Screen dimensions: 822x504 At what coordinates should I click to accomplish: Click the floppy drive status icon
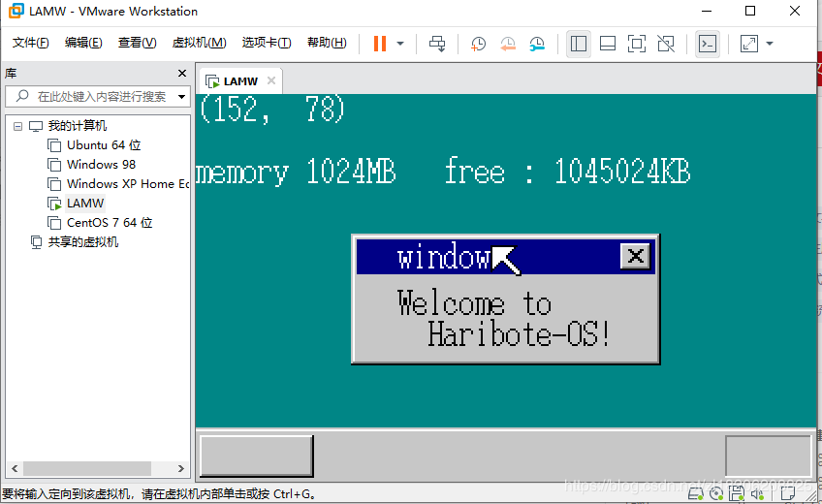(x=737, y=493)
